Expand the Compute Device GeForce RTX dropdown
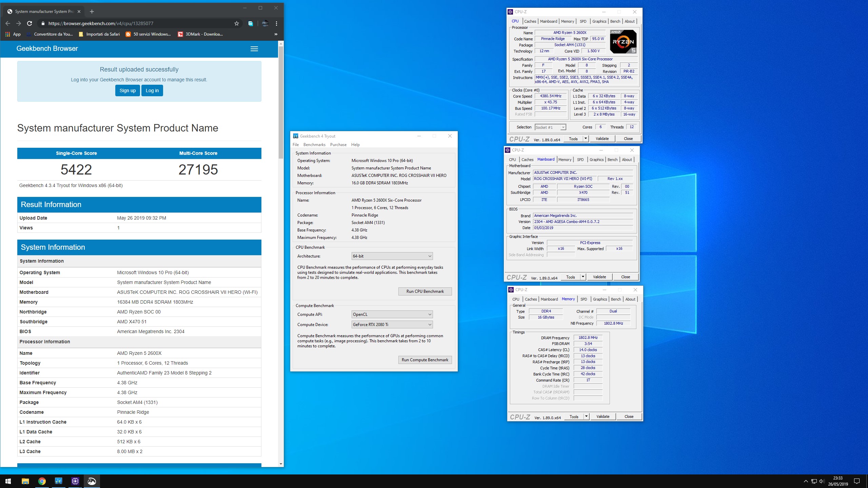868x488 pixels. [x=392, y=325]
